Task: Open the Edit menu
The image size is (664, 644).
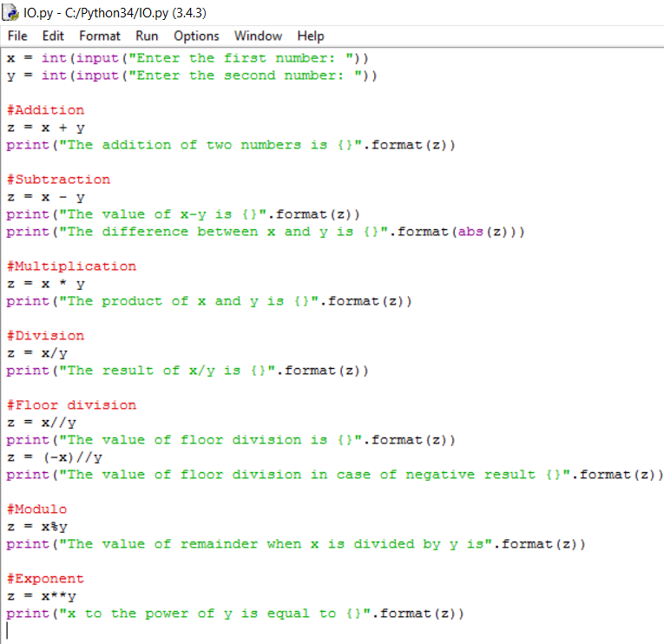Action: [x=53, y=36]
